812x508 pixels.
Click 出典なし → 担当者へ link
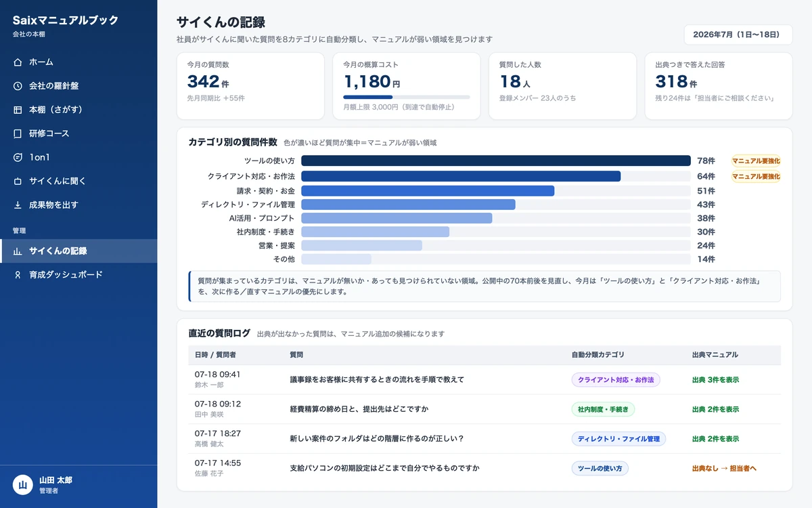point(724,469)
